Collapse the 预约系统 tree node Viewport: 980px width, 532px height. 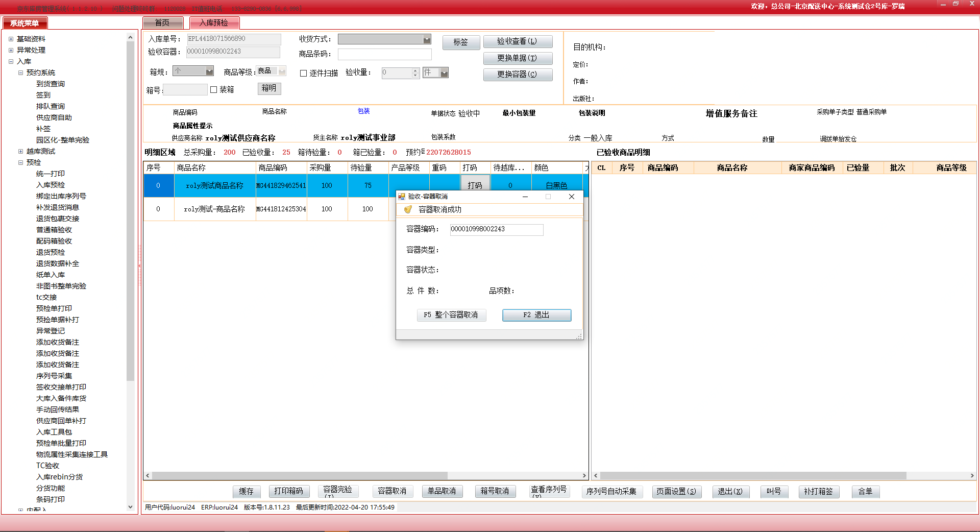click(x=20, y=72)
